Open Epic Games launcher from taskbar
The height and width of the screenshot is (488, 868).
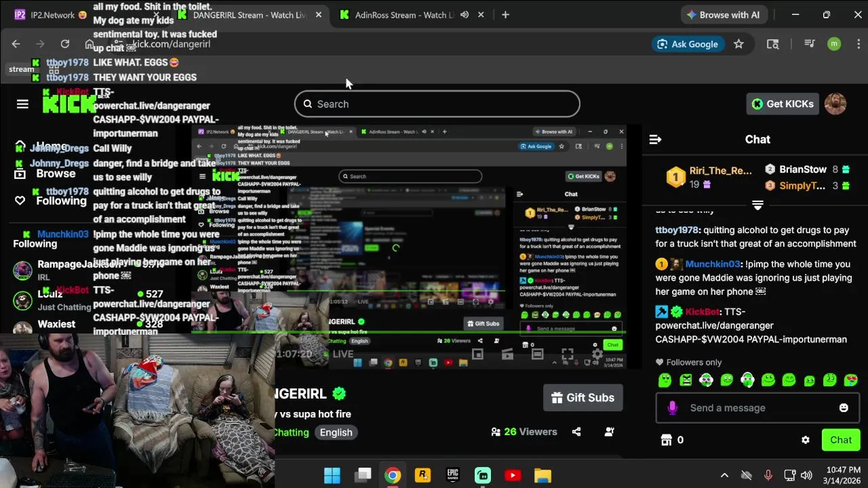pos(452,475)
